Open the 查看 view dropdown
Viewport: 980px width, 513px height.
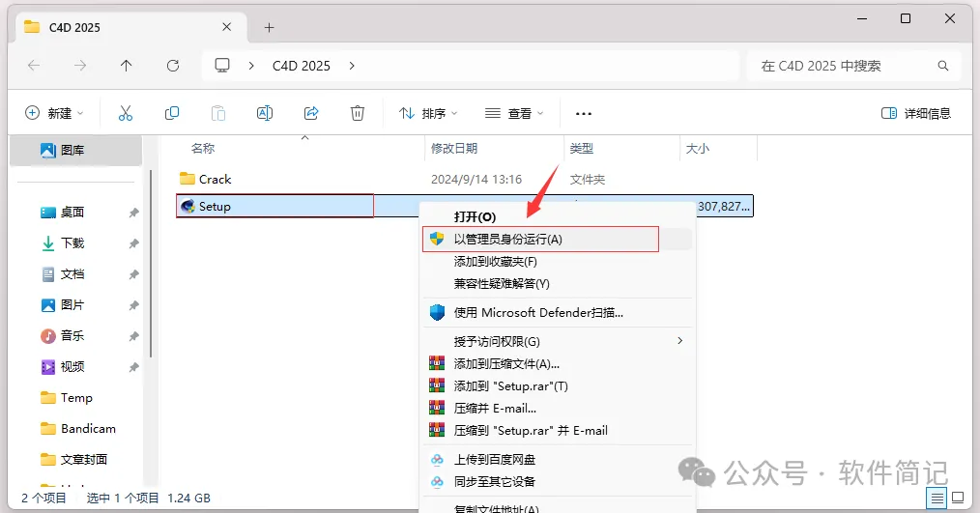514,113
